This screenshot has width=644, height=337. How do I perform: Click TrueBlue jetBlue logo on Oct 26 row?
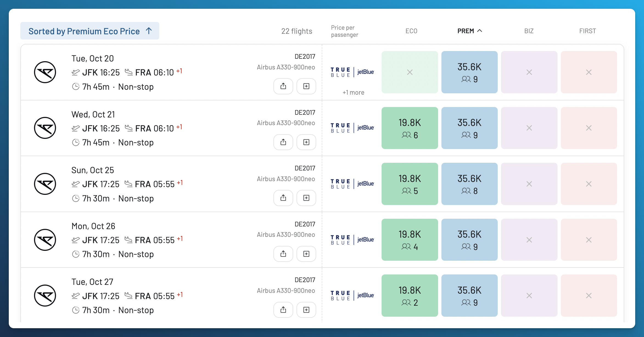[x=352, y=240]
